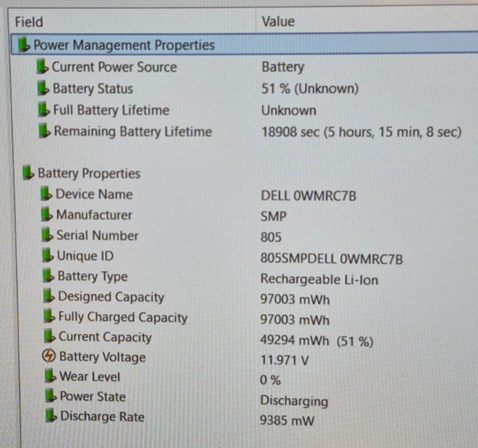The width and height of the screenshot is (478, 448).
Task: Select the Power State field label
Action: 93,396
